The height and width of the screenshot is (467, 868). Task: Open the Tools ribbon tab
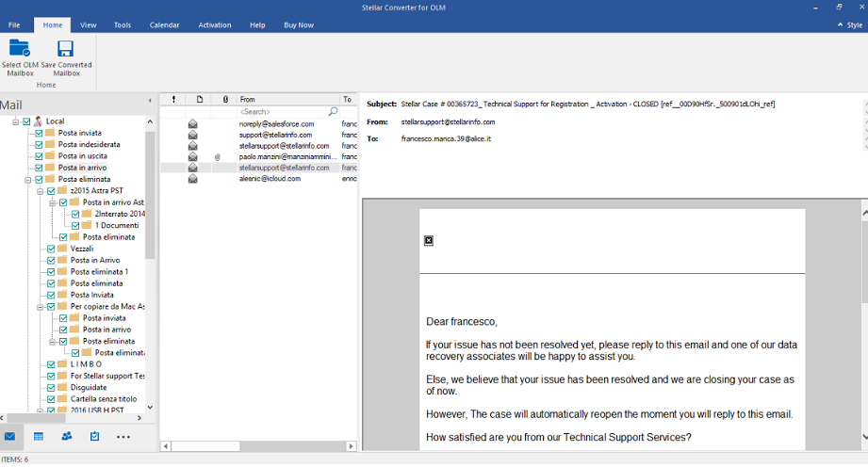point(123,25)
